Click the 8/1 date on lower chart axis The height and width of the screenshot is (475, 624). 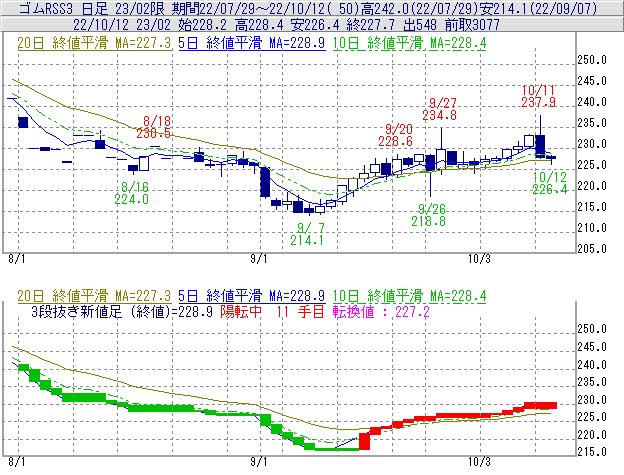(17, 462)
